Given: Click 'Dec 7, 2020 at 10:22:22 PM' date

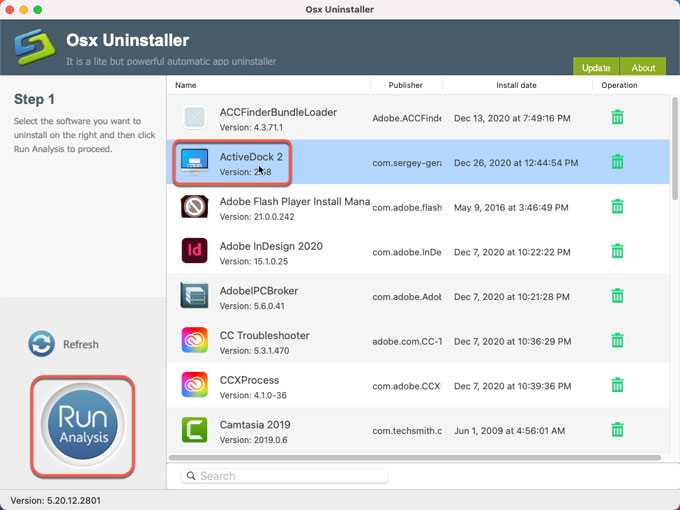Looking at the screenshot, I should click(x=512, y=252).
